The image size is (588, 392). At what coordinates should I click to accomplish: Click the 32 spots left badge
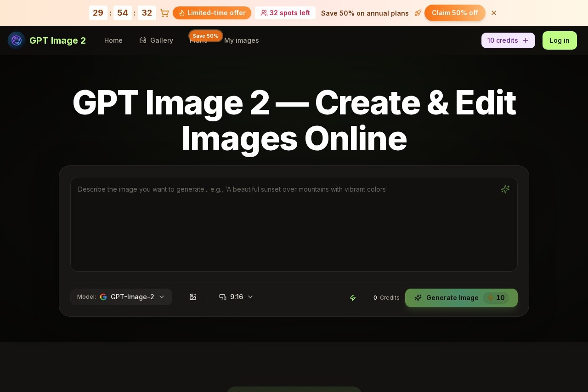pyautogui.click(x=285, y=13)
